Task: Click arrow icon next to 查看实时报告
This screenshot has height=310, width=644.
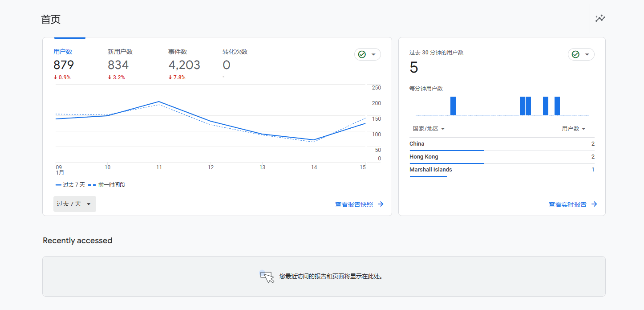Action: click(594, 204)
